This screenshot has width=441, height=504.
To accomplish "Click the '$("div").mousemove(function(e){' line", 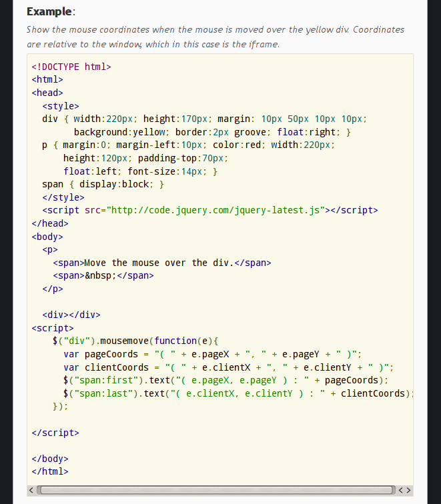I will click(x=135, y=341).
